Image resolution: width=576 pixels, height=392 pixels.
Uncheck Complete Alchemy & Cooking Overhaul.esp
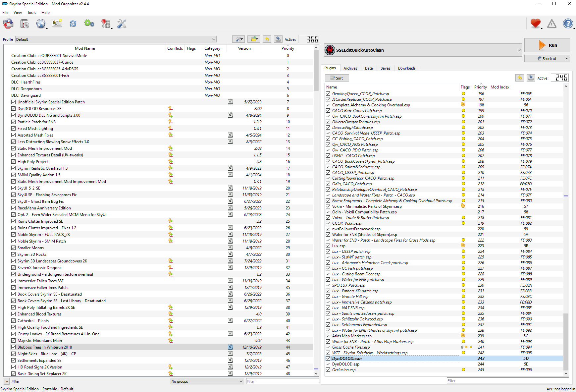[328, 105]
